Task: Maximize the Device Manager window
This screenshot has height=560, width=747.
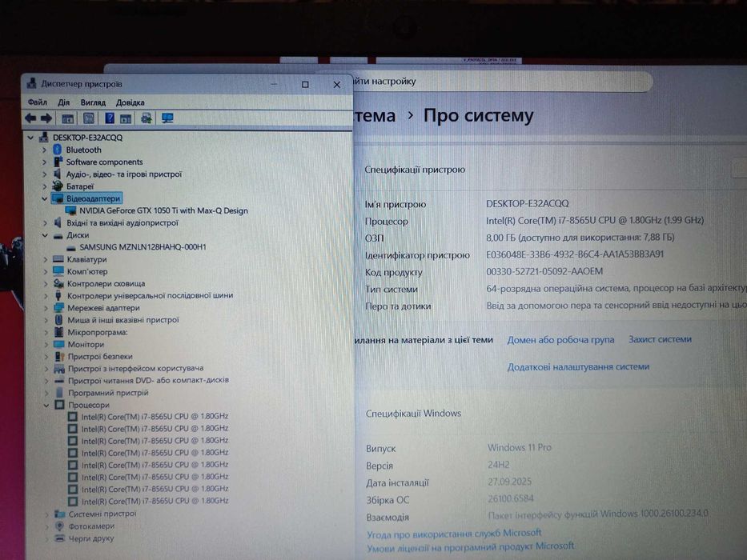Action: [x=305, y=84]
